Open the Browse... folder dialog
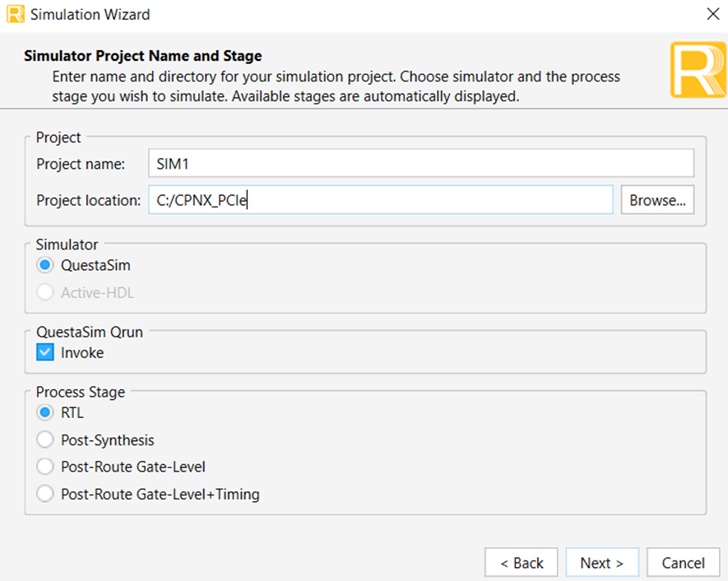728x581 pixels. pos(657,200)
